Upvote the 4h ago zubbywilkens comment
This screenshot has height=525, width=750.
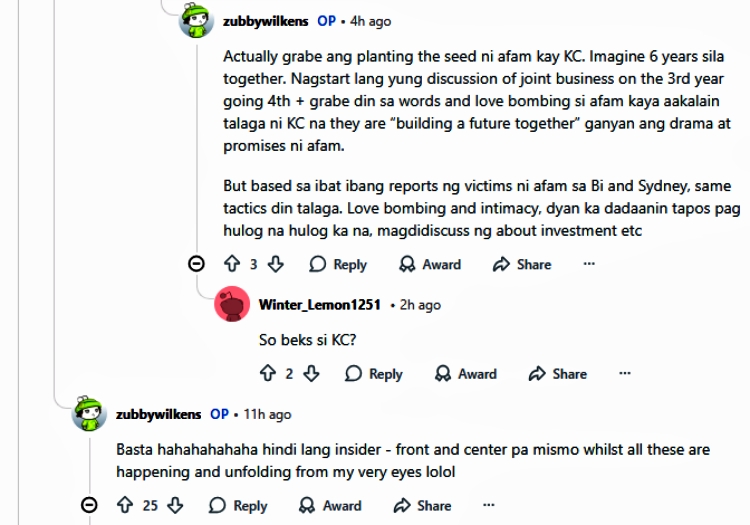coord(231,264)
